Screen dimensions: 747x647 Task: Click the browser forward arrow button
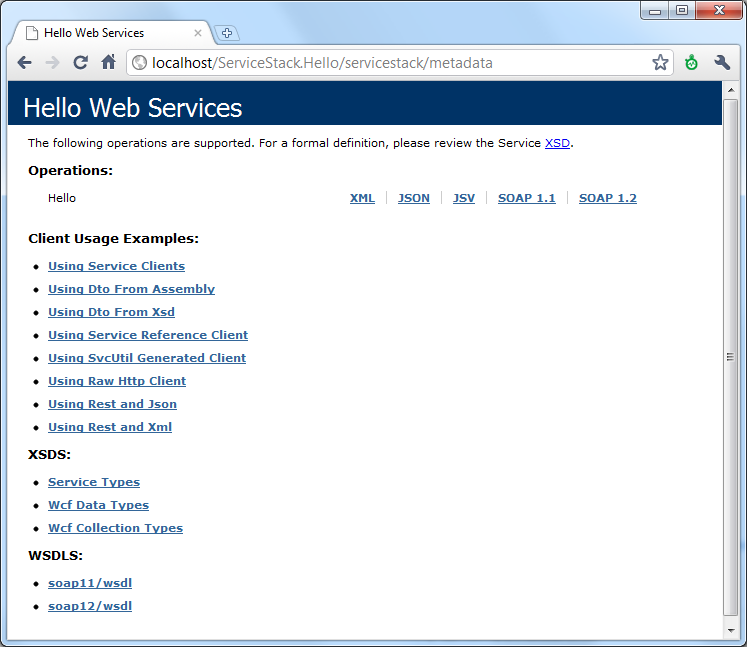[x=52, y=63]
